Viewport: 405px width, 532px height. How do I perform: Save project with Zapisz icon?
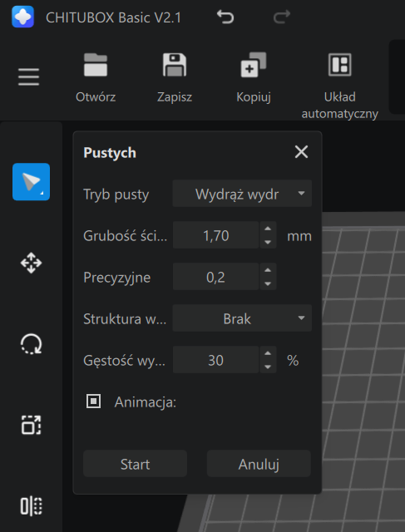pos(175,65)
